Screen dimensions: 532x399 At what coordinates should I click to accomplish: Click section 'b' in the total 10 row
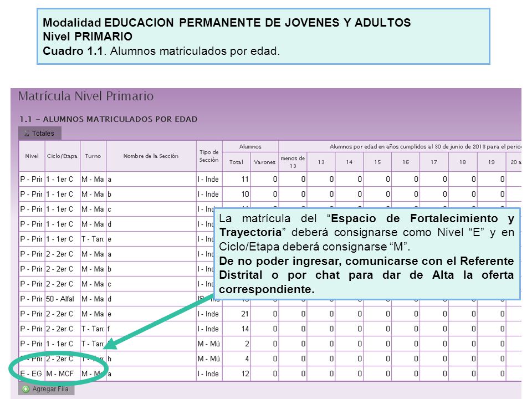pos(151,194)
